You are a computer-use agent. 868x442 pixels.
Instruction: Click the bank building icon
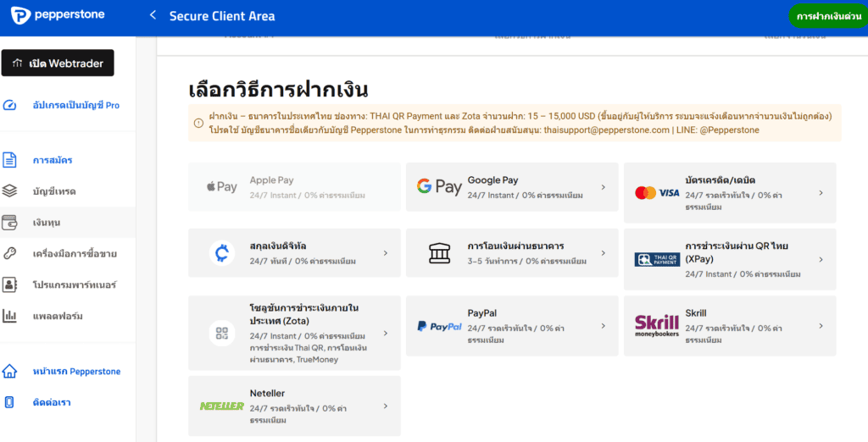coord(440,253)
